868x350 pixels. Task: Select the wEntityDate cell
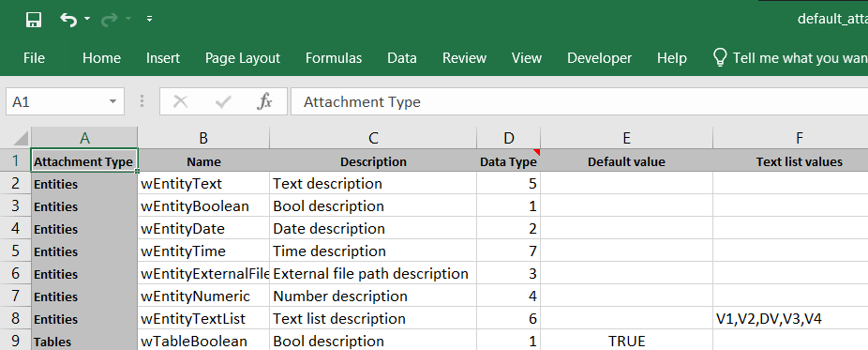(203, 228)
